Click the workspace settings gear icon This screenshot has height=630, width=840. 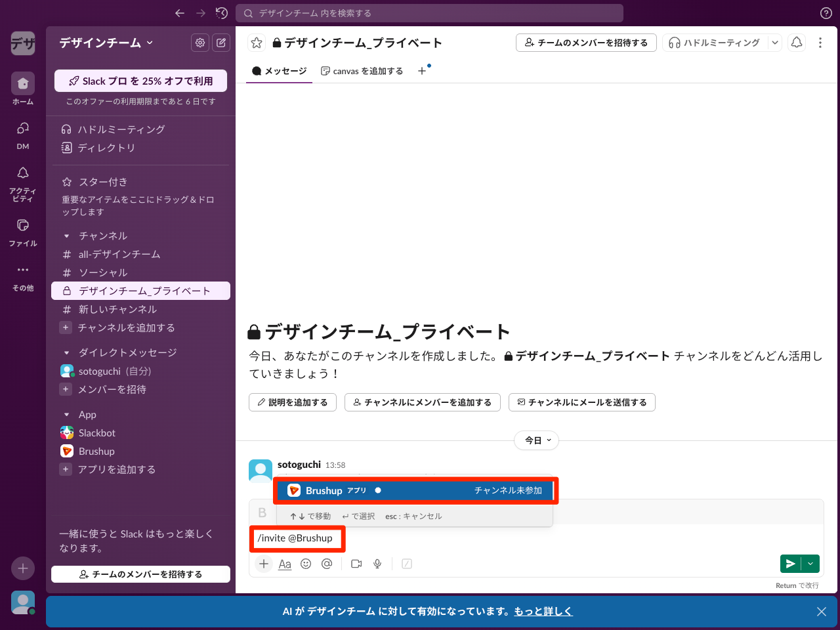tap(200, 42)
